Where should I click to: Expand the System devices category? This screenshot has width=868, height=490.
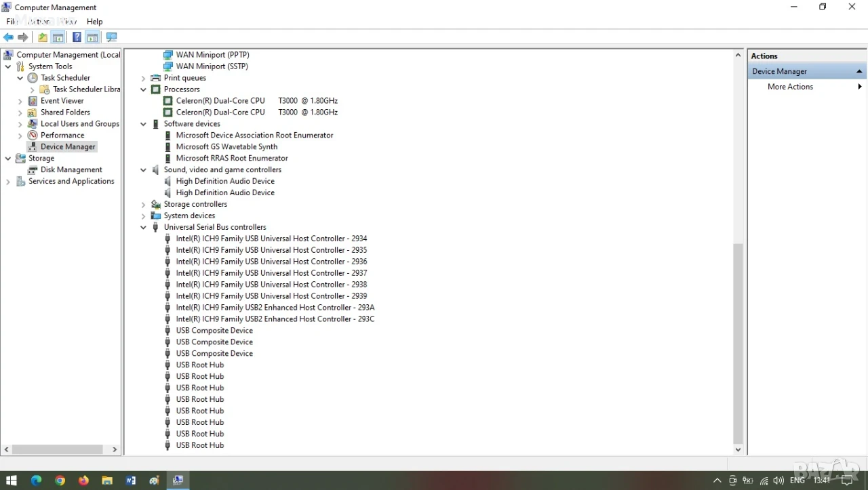143,216
